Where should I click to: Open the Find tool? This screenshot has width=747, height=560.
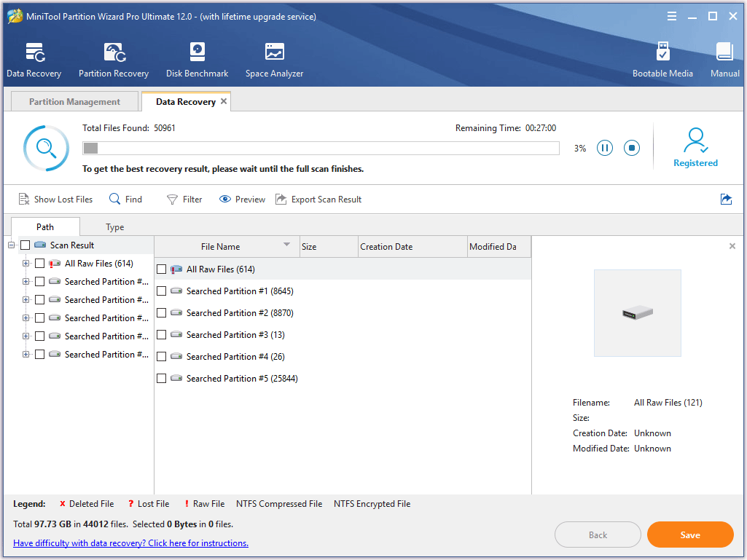point(126,199)
